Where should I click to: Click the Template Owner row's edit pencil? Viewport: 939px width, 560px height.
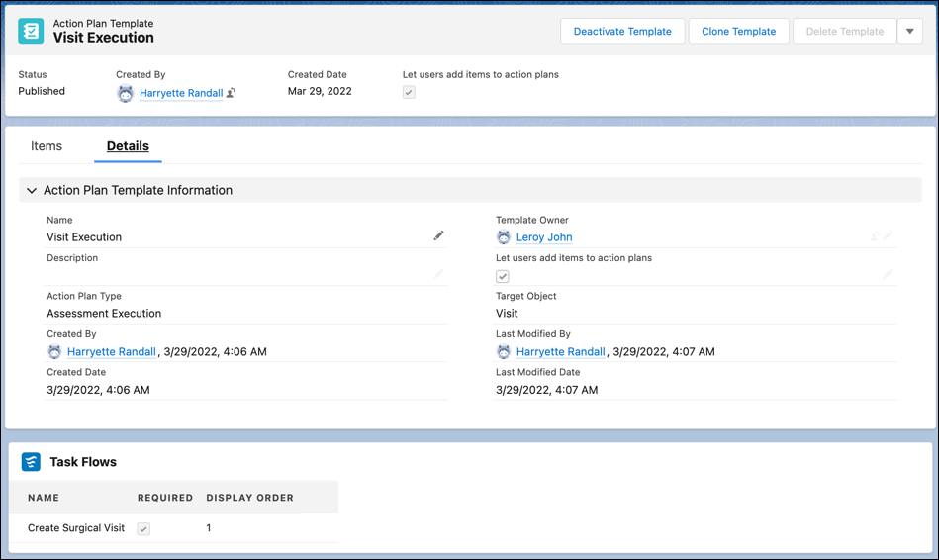point(889,236)
